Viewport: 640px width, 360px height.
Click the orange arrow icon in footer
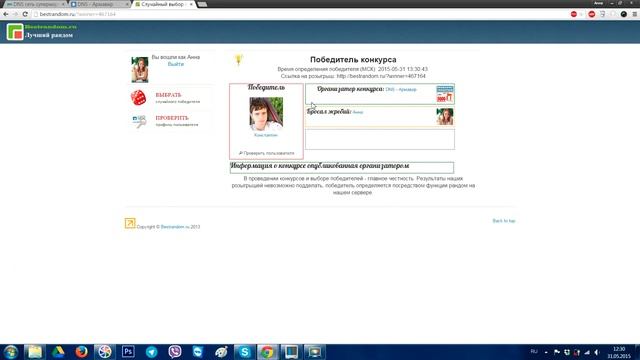pyautogui.click(x=130, y=223)
